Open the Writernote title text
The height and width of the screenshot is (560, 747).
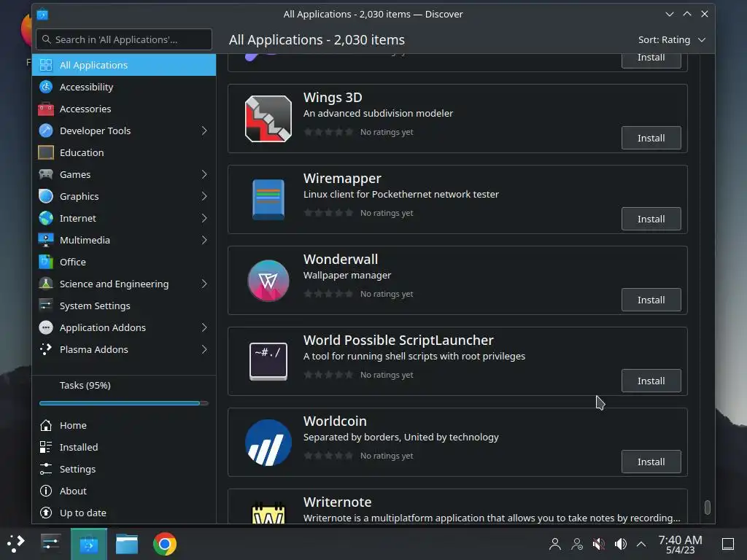[x=337, y=502]
